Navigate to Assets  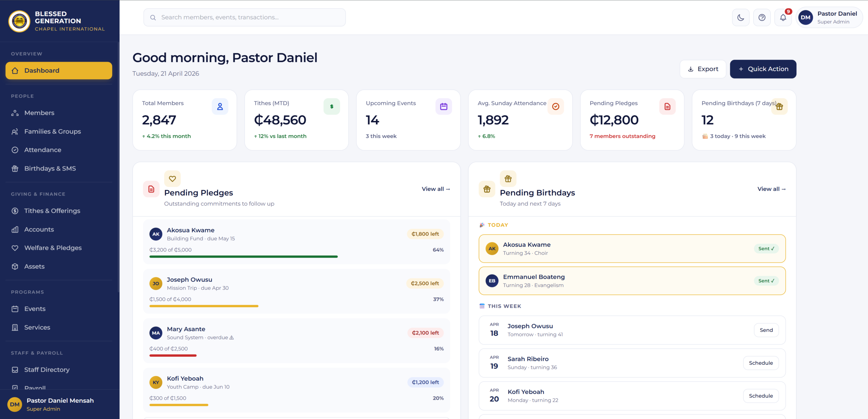(59, 266)
